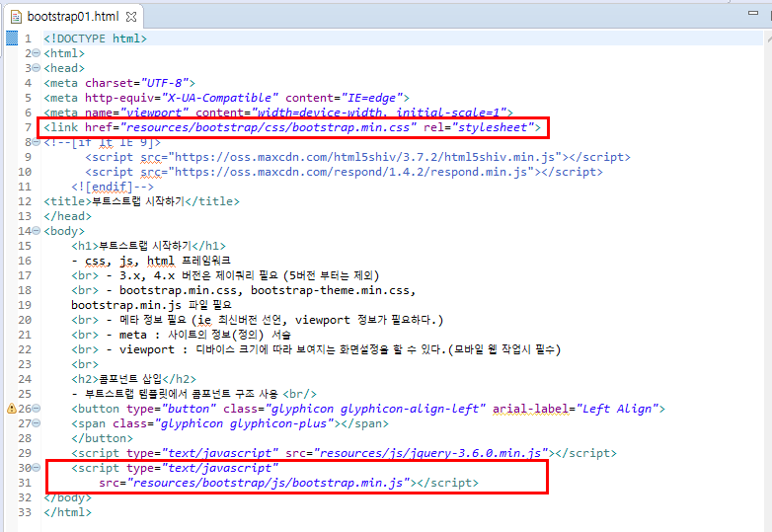Click the "viewport" word on line 20
Viewport: 772px width, 532px height.
[x=323, y=320]
